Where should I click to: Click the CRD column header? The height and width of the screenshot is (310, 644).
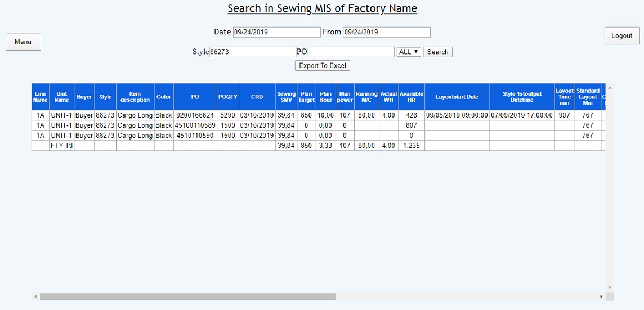tap(257, 97)
